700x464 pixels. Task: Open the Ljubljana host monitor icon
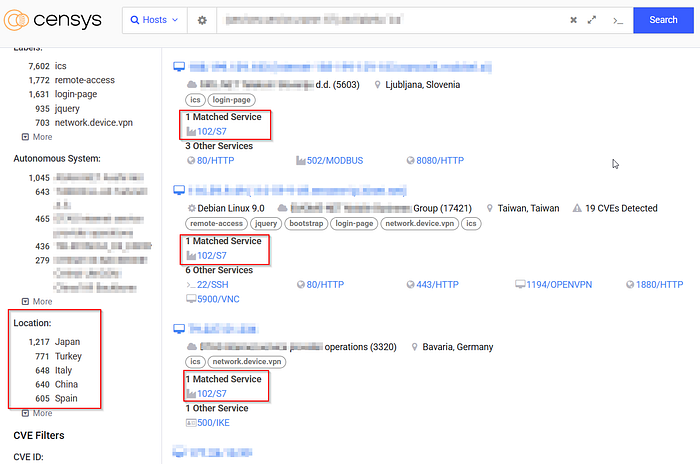click(179, 67)
